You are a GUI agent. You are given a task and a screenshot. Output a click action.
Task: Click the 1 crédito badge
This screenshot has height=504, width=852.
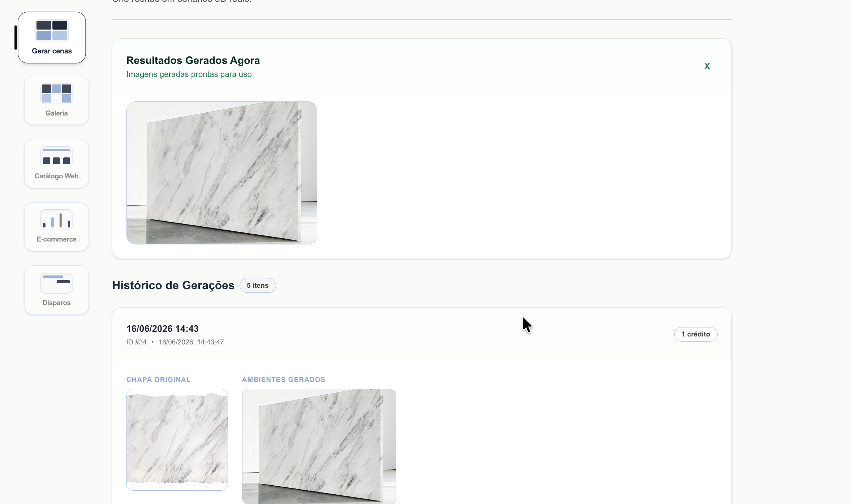click(x=696, y=334)
